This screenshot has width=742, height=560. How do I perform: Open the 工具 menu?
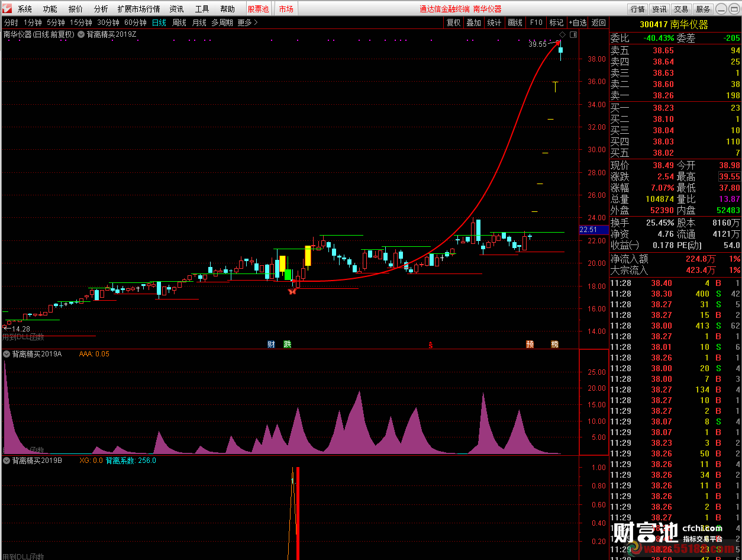202,9
